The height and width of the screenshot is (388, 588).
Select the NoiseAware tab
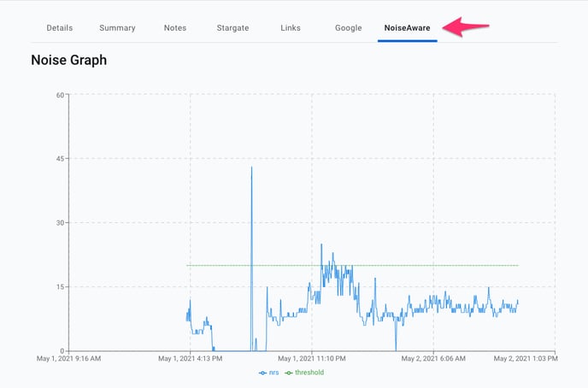[x=408, y=27]
